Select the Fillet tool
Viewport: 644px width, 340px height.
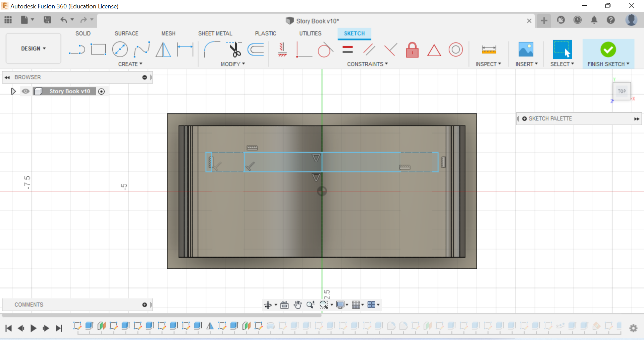[x=212, y=50]
